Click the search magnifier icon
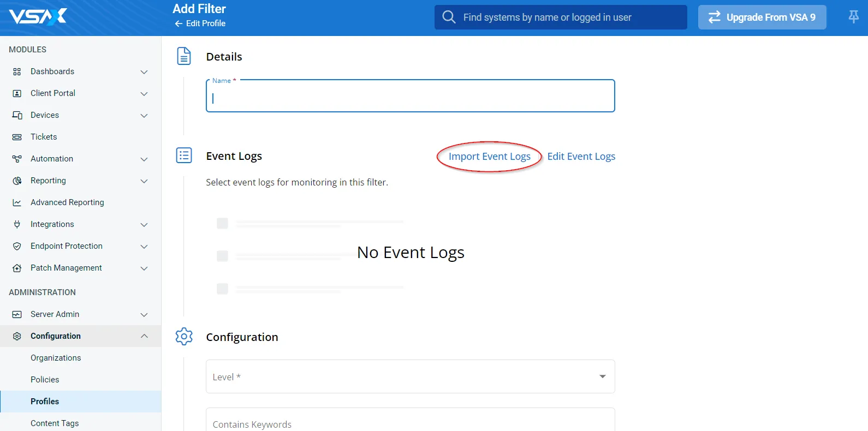The height and width of the screenshot is (431, 868). pyautogui.click(x=449, y=17)
